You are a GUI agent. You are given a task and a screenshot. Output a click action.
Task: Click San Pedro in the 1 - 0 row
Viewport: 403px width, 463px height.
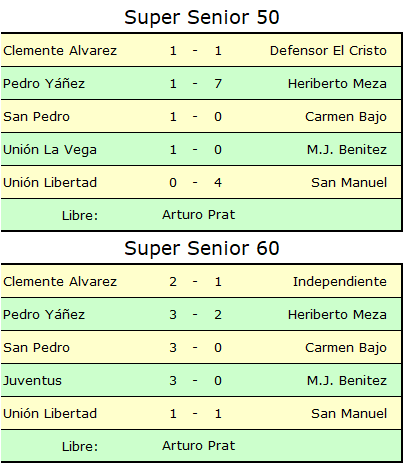(x=37, y=117)
